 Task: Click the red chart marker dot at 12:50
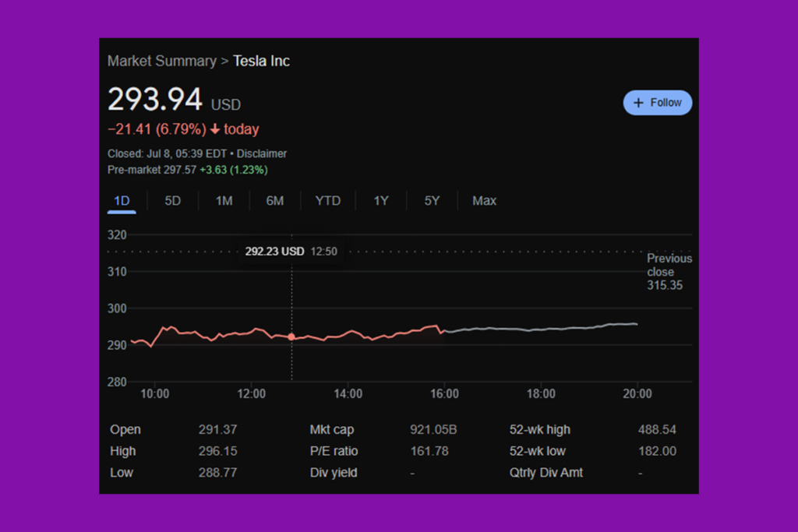coord(291,336)
